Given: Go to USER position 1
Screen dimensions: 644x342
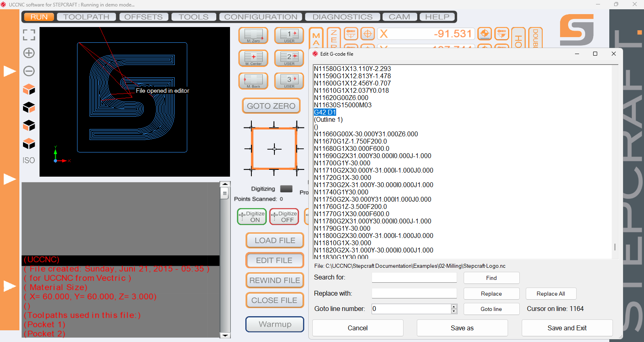Looking at the screenshot, I should 289,35.
